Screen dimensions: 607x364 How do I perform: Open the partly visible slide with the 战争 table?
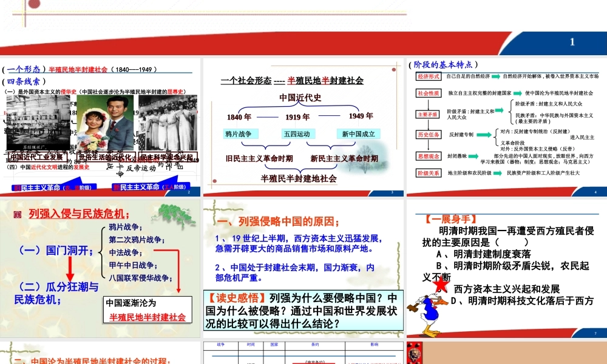pyautogui.click(x=303, y=352)
